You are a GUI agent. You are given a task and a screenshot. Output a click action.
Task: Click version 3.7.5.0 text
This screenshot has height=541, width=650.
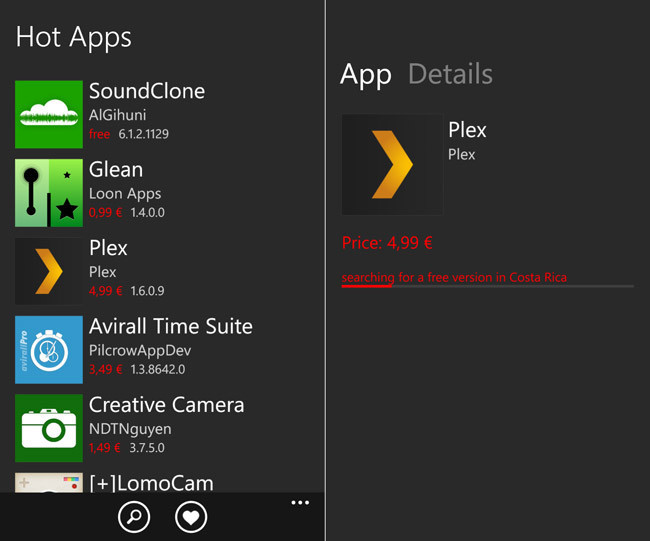(x=147, y=448)
